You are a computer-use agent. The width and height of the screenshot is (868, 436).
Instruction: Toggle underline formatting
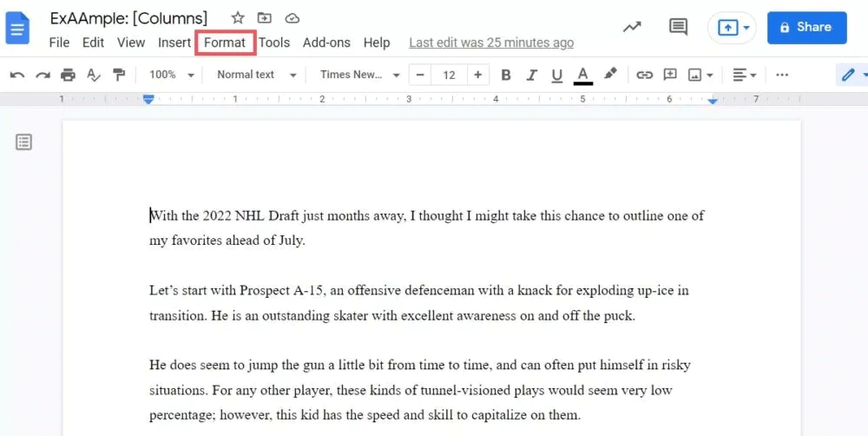pyautogui.click(x=556, y=76)
